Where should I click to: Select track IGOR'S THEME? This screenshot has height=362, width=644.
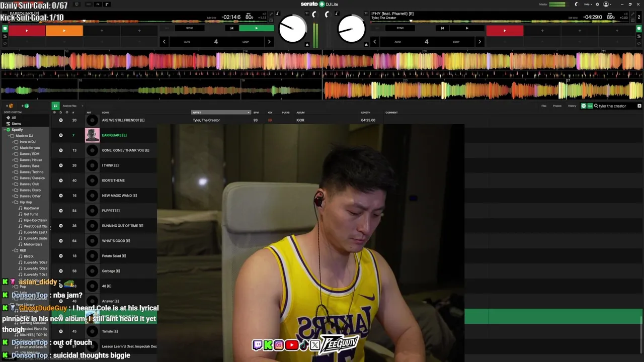113,180
